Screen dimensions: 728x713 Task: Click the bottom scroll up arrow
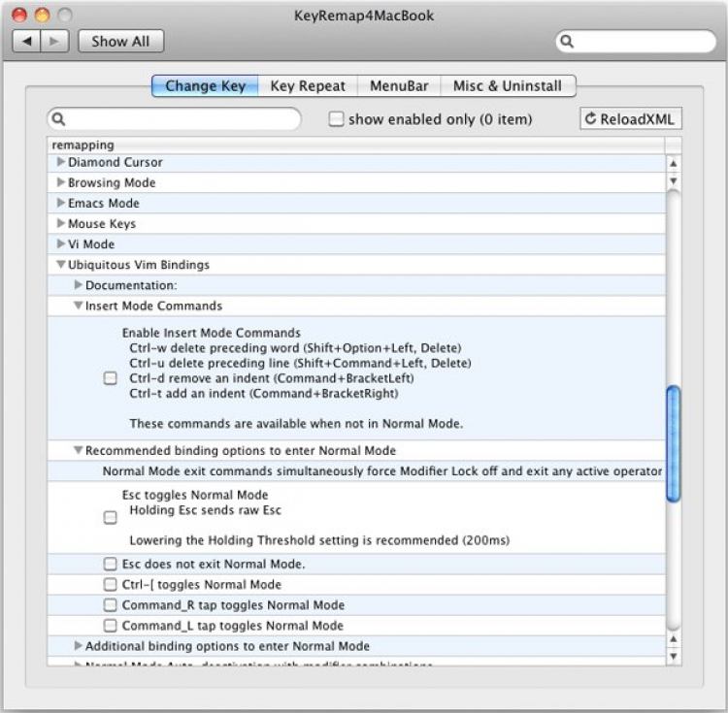[674, 639]
